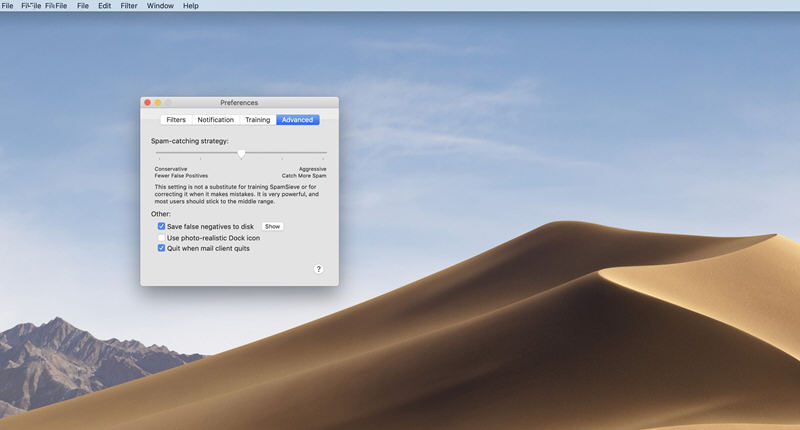Switch to the Filters tab
This screenshot has width=800, height=430.
(176, 119)
